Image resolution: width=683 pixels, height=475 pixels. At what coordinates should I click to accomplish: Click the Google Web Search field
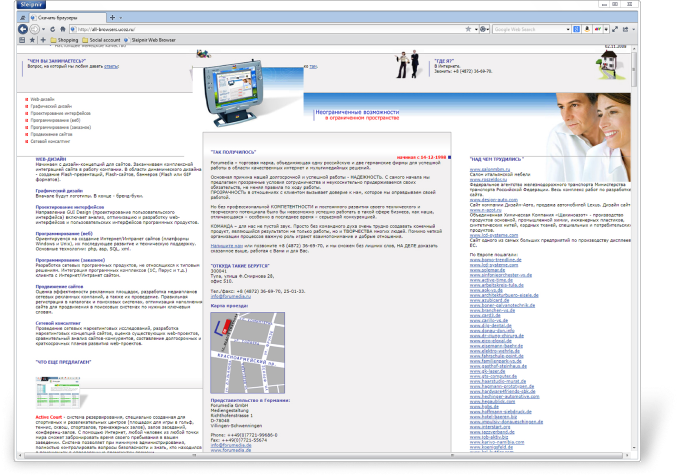[529, 29]
